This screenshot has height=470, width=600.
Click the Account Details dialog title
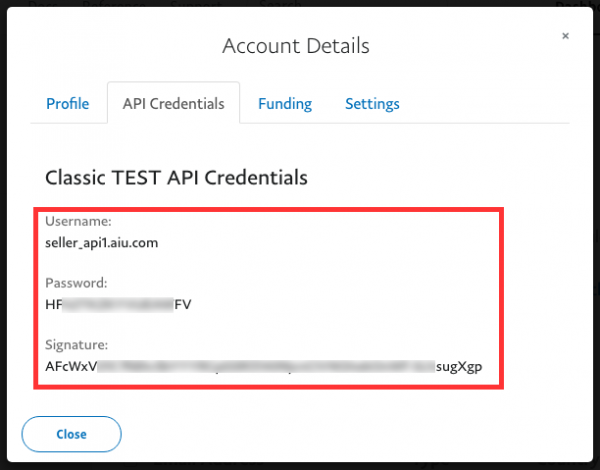tap(296, 46)
